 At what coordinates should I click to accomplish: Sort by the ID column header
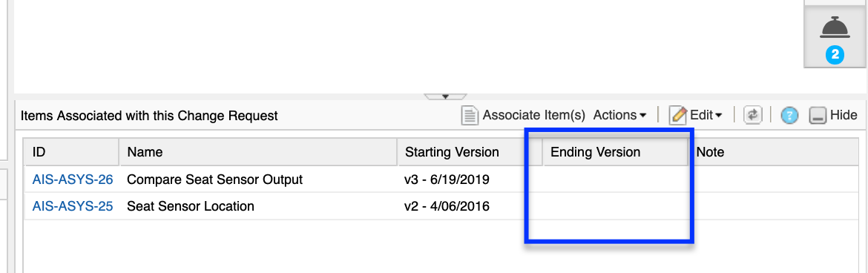coord(71,152)
